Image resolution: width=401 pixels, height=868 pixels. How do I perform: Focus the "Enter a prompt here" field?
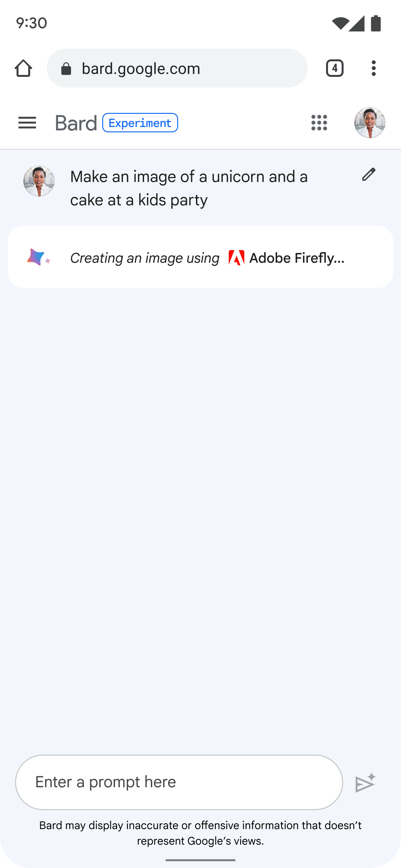178,782
